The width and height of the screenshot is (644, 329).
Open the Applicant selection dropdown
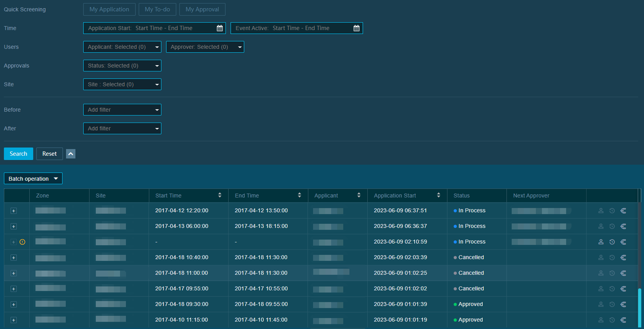coord(122,47)
